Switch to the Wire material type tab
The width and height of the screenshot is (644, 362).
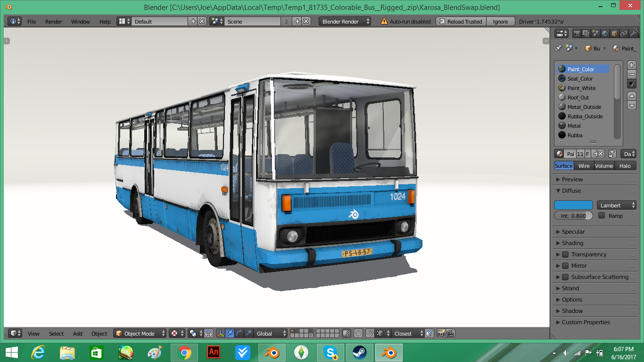click(x=584, y=165)
